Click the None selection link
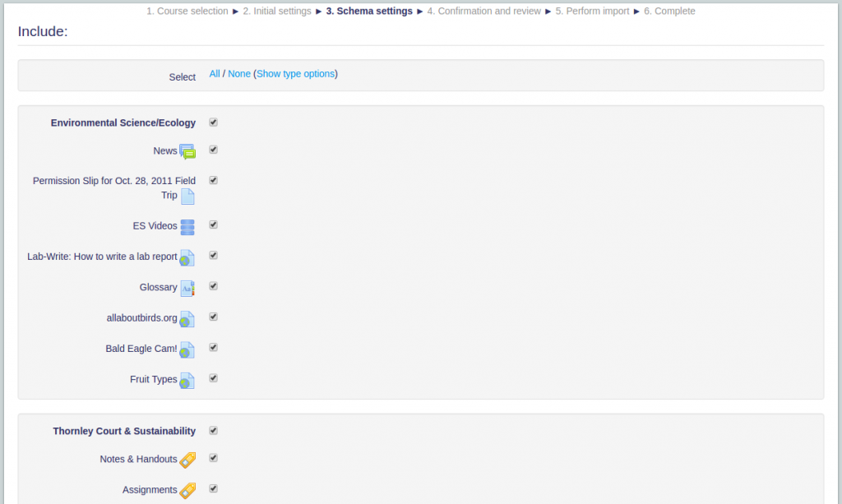The height and width of the screenshot is (504, 842). 239,74
